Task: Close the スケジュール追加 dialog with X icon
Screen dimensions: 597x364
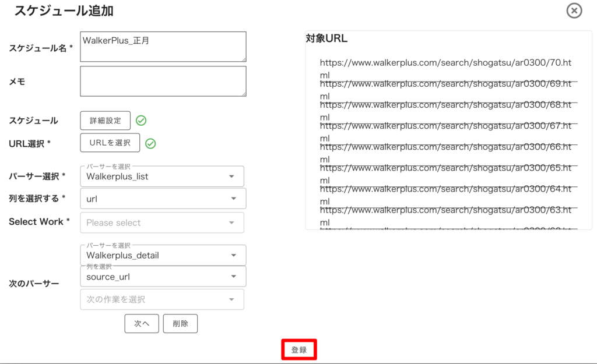Action: (x=574, y=10)
